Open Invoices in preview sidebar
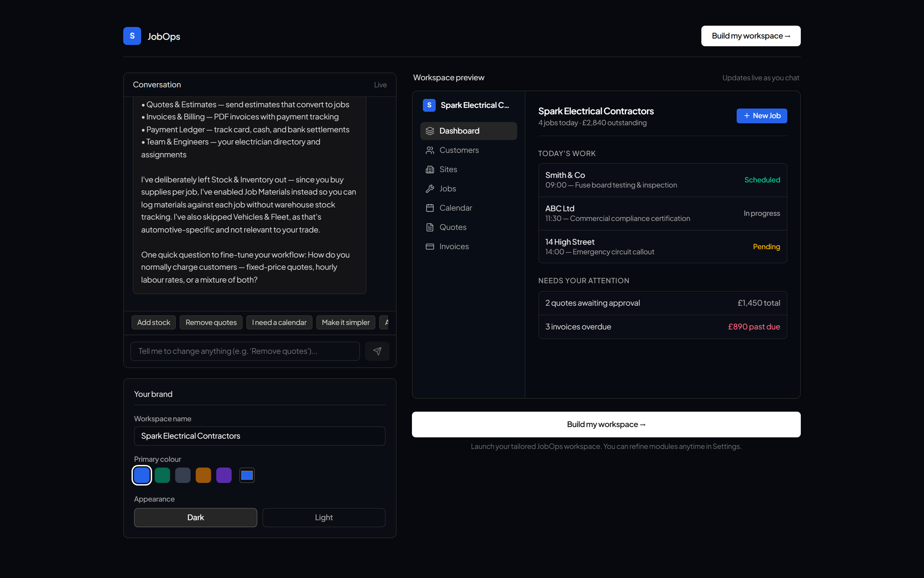924x578 pixels. tap(468, 247)
